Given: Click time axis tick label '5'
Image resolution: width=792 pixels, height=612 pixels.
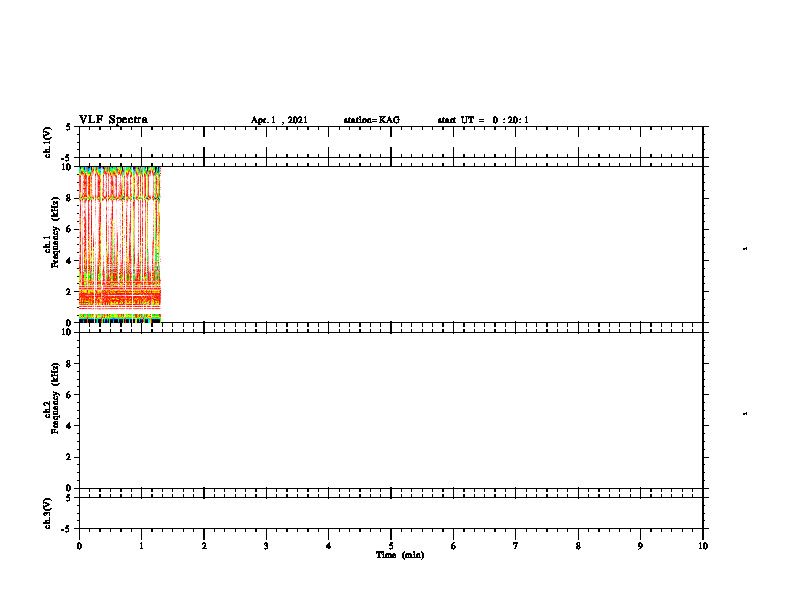Looking at the screenshot, I should point(391,546).
